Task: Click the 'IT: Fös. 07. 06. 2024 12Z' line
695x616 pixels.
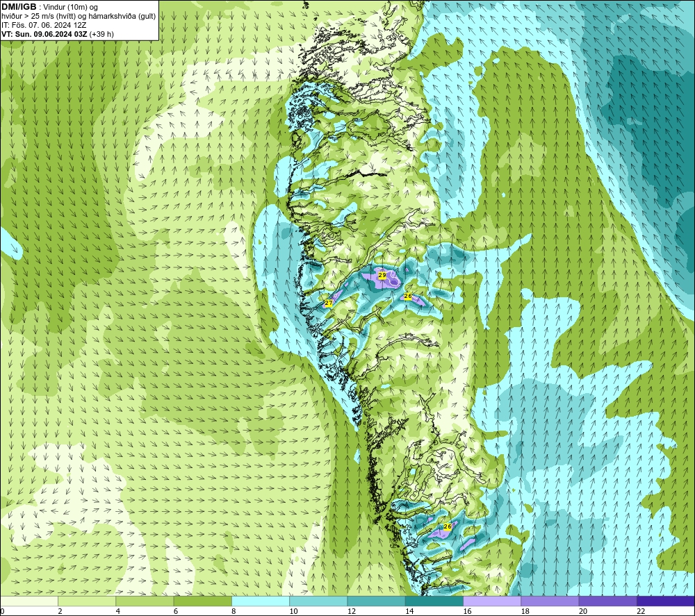Action: 44,25
